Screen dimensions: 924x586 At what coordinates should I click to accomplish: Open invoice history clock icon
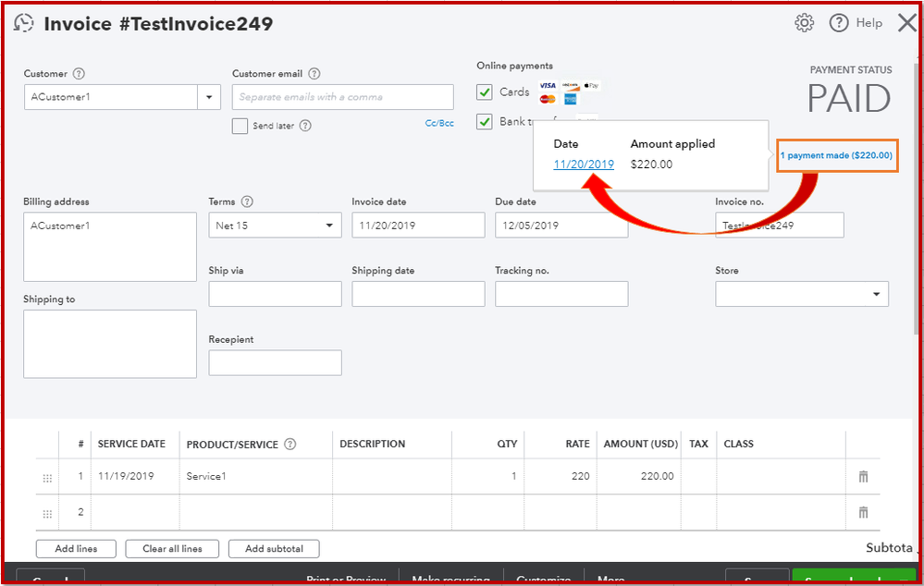pyautogui.click(x=23, y=23)
